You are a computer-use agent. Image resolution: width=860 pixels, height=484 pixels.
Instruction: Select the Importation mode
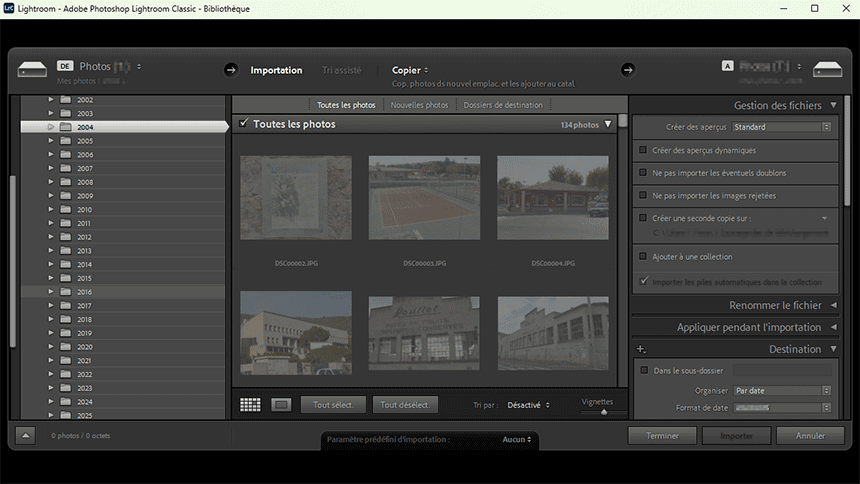[276, 70]
